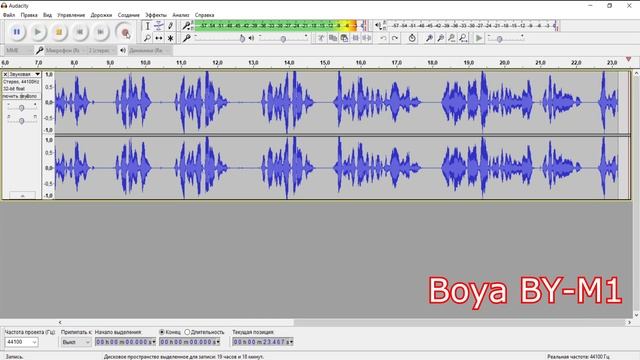Open the project rate 44100 dropdown
The width and height of the screenshot is (640, 360).
pos(22,342)
